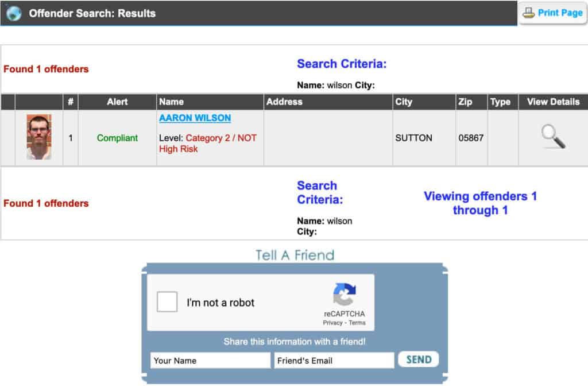Click the Friend's Email input field

(x=334, y=361)
